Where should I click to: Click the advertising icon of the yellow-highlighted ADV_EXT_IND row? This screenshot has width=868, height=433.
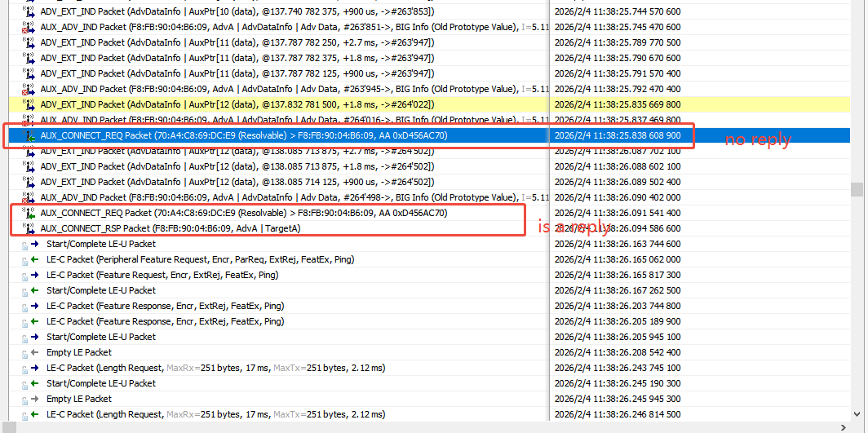click(29, 104)
